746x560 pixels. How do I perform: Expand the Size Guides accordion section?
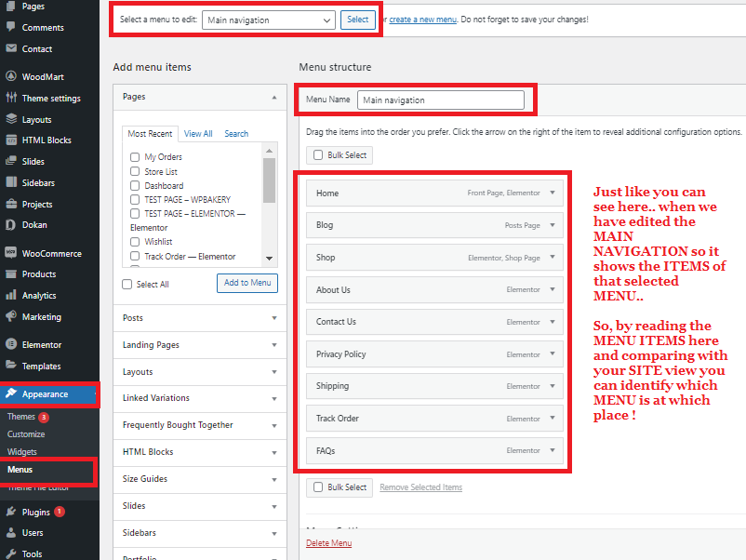[200, 479]
